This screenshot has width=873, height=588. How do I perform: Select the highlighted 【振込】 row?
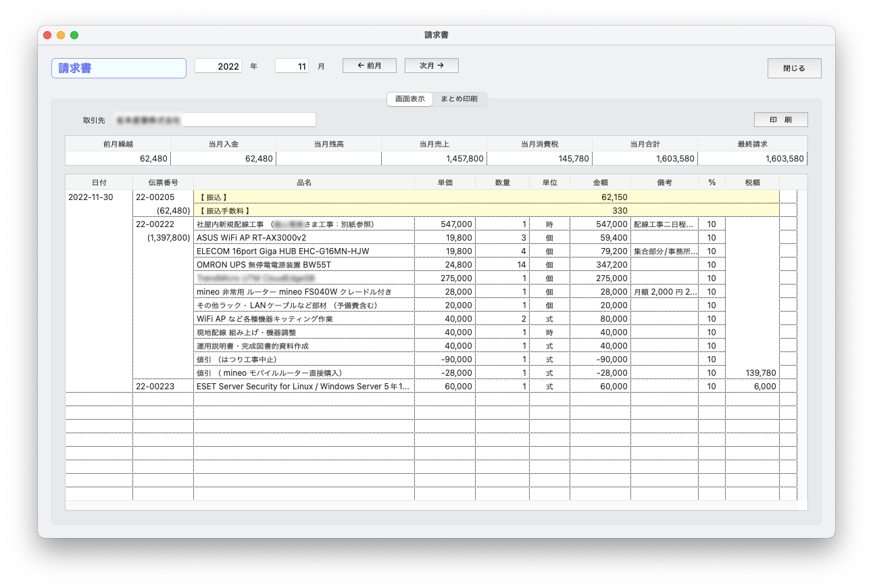(x=304, y=197)
